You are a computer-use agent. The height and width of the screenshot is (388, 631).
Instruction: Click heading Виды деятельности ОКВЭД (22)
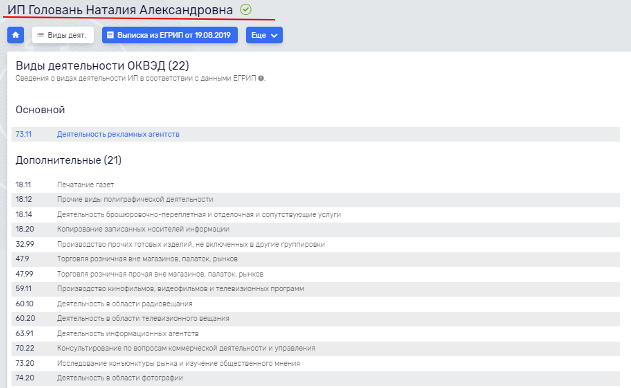pos(102,66)
